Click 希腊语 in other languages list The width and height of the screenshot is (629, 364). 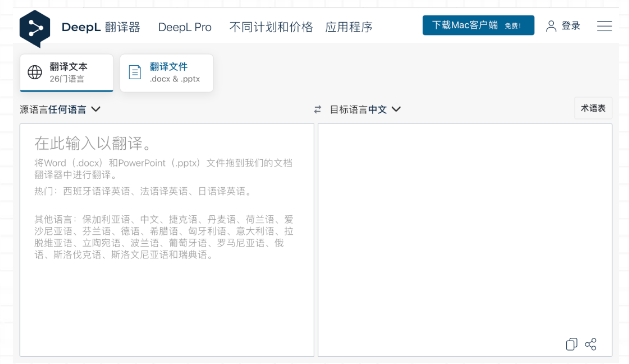[164, 231]
